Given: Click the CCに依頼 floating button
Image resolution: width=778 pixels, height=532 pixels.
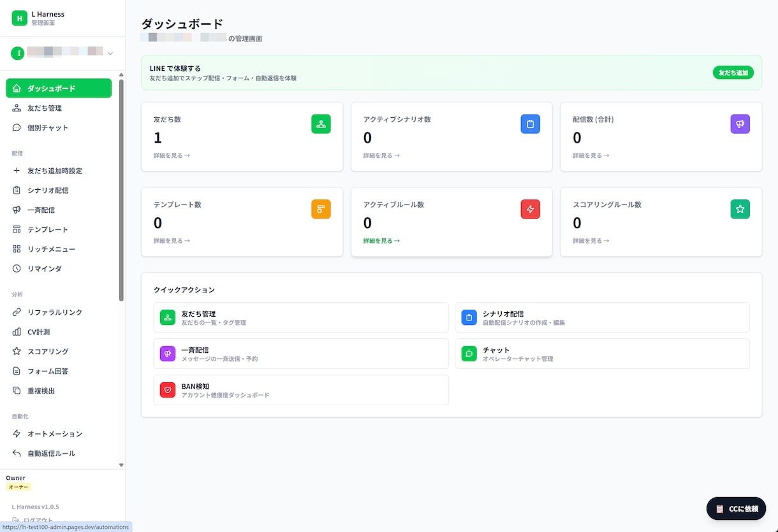Looking at the screenshot, I should (736, 508).
